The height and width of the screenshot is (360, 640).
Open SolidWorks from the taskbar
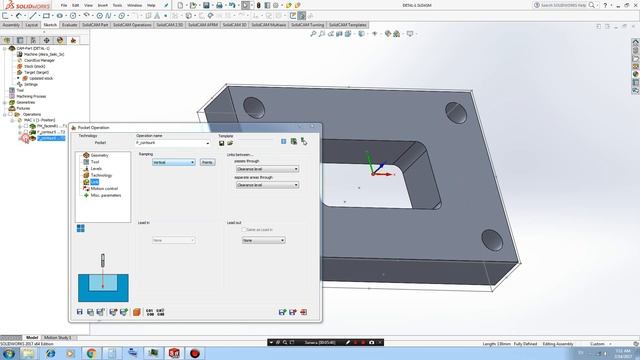174,353
